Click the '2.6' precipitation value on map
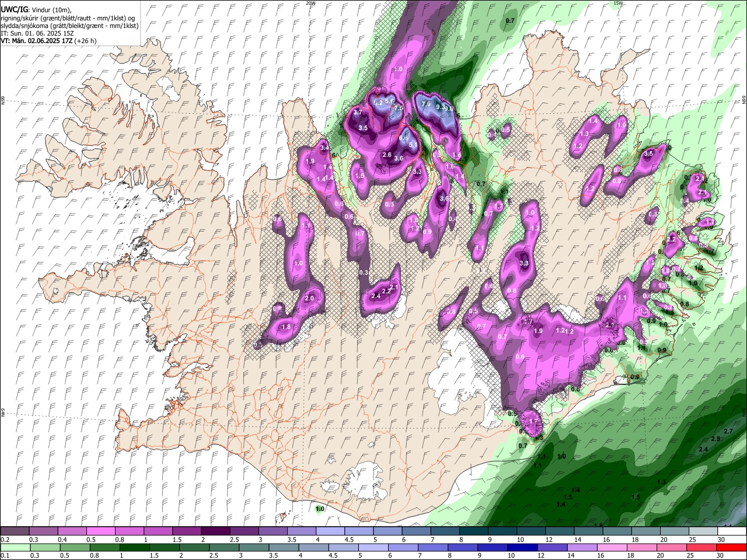The image size is (747, 560). point(386,155)
